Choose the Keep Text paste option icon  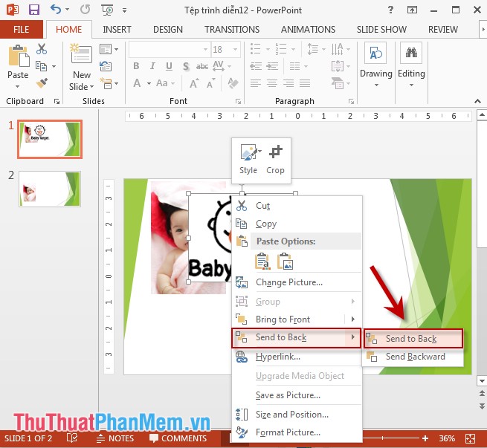(x=262, y=261)
